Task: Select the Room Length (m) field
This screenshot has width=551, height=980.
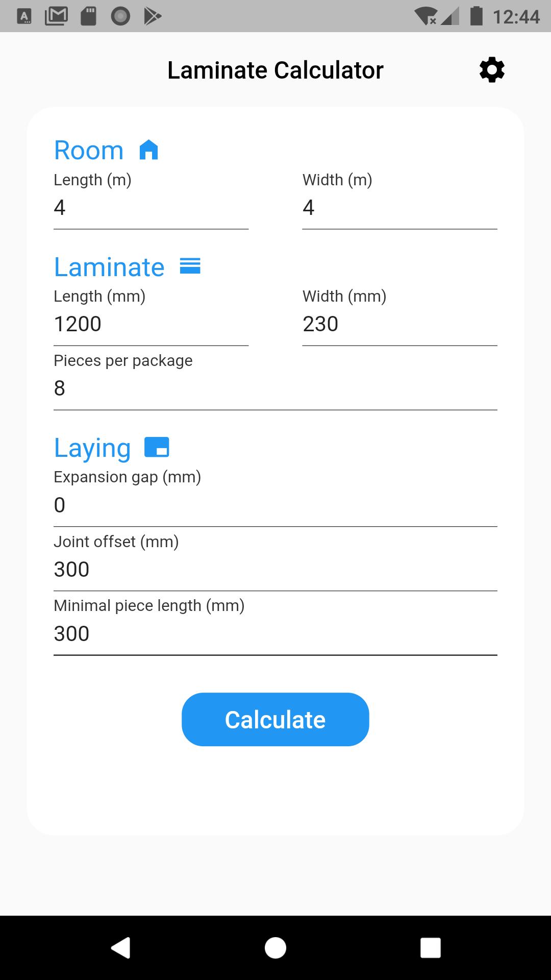Action: tap(151, 200)
